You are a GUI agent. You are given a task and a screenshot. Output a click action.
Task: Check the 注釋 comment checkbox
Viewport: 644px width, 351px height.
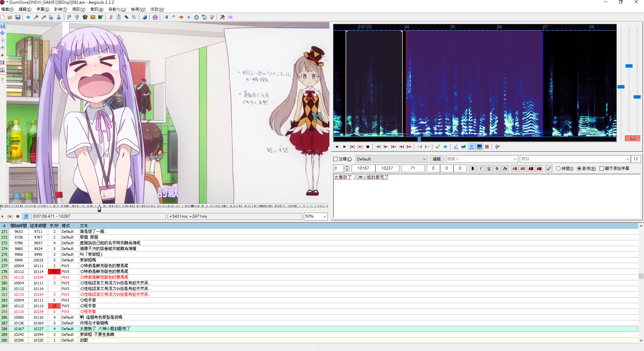pos(335,159)
